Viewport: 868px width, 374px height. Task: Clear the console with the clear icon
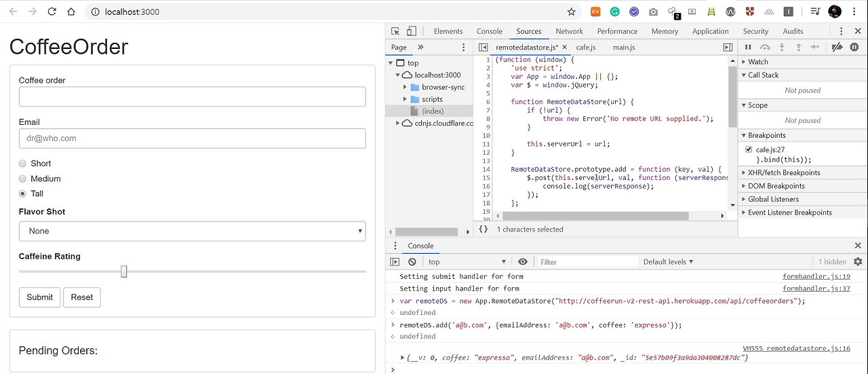412,262
